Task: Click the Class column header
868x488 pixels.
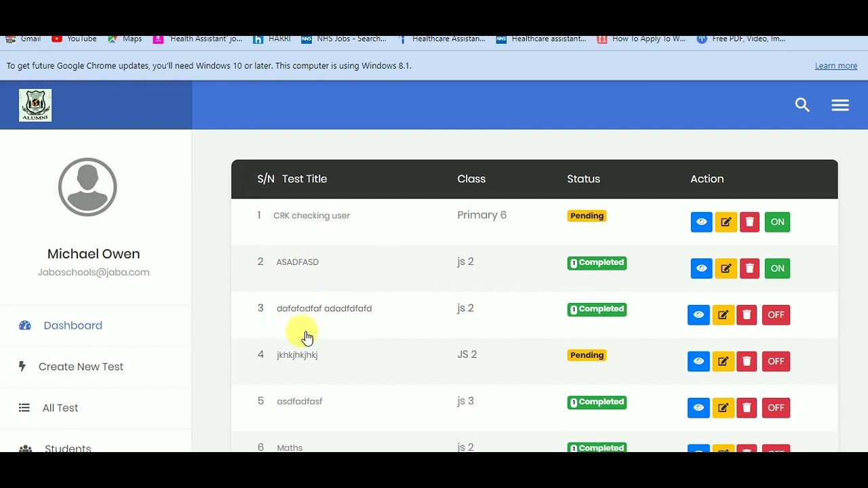Action: coord(471,179)
